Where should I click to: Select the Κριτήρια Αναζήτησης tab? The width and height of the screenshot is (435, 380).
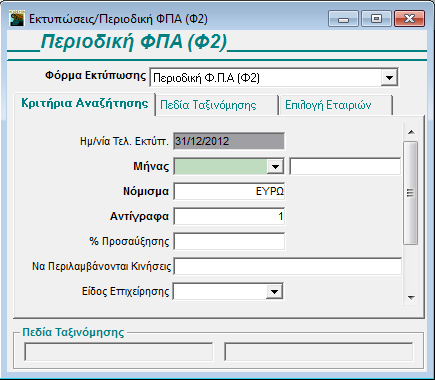[85, 103]
